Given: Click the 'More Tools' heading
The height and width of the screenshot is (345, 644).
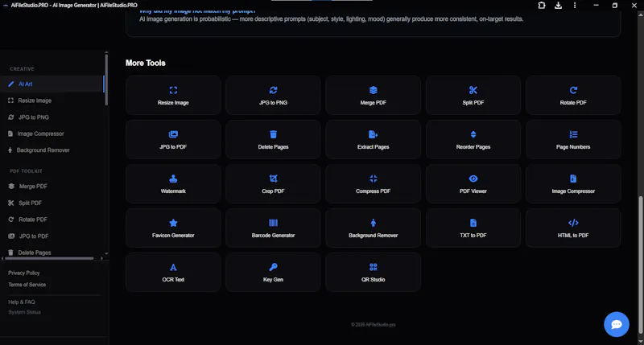Looking at the screenshot, I should click(146, 63).
